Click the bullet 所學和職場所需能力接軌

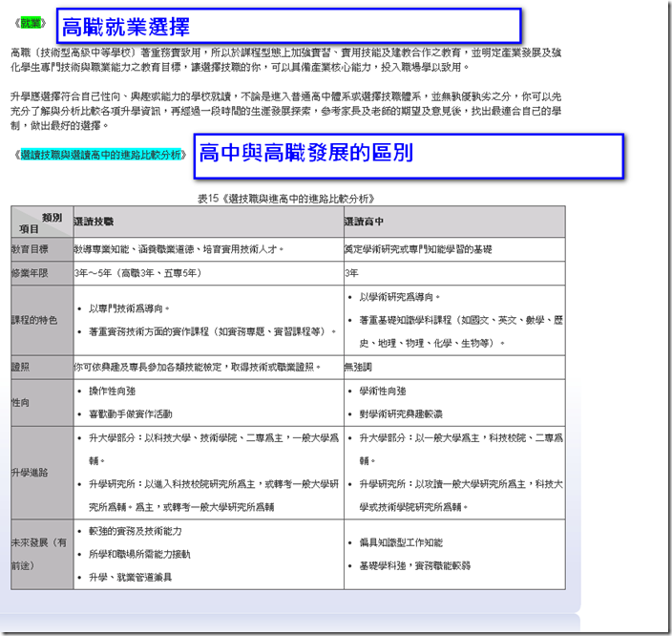[139, 554]
